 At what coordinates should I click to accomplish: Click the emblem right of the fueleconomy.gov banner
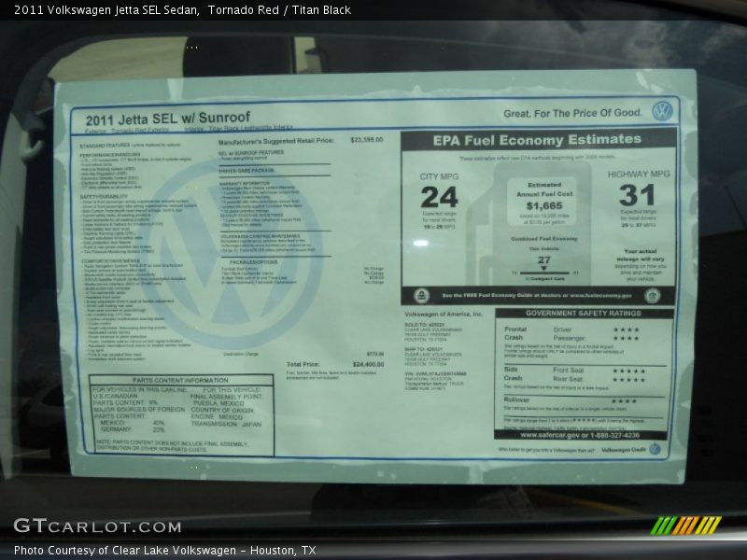654,296
